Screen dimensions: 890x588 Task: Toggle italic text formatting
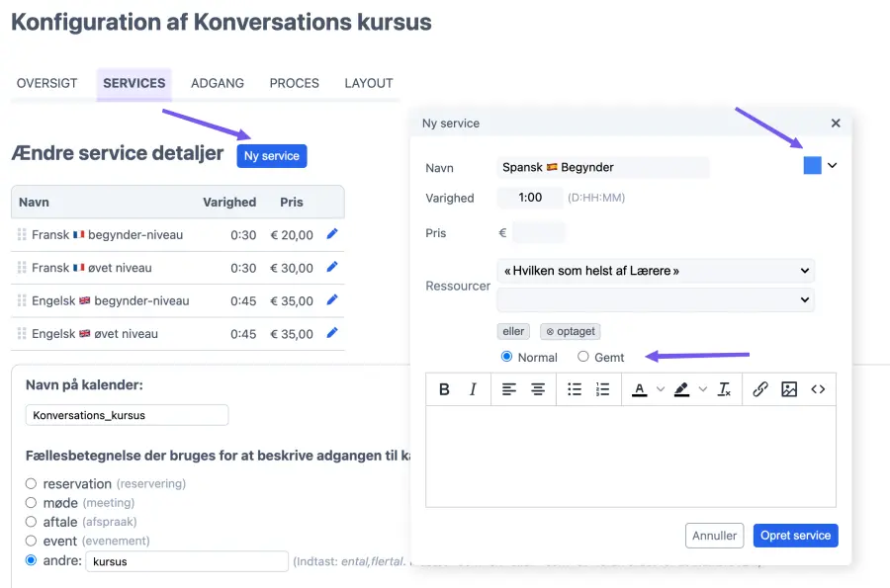pos(473,389)
